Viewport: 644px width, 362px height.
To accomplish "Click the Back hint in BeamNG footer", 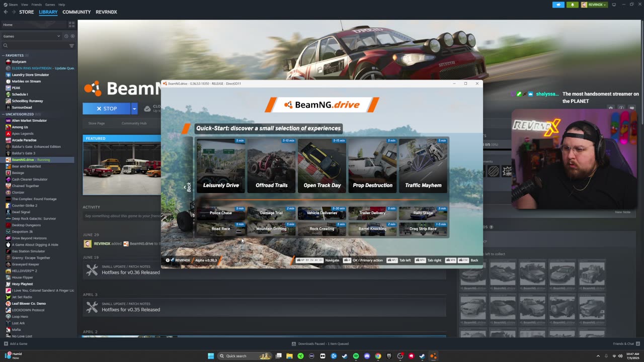I will (x=462, y=260).
